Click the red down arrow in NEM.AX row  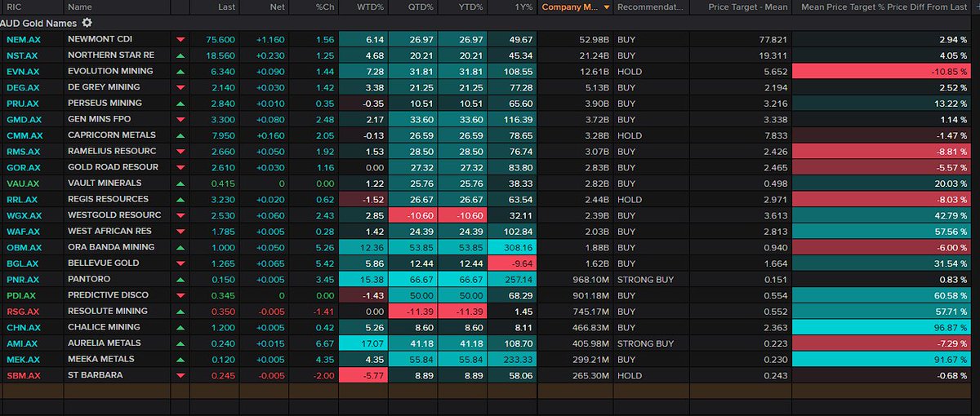pos(180,39)
